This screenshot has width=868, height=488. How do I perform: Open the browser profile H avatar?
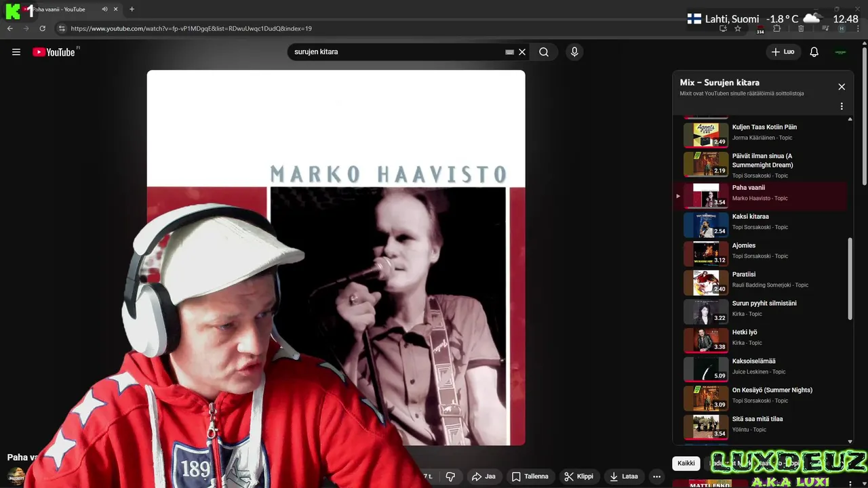842,28
